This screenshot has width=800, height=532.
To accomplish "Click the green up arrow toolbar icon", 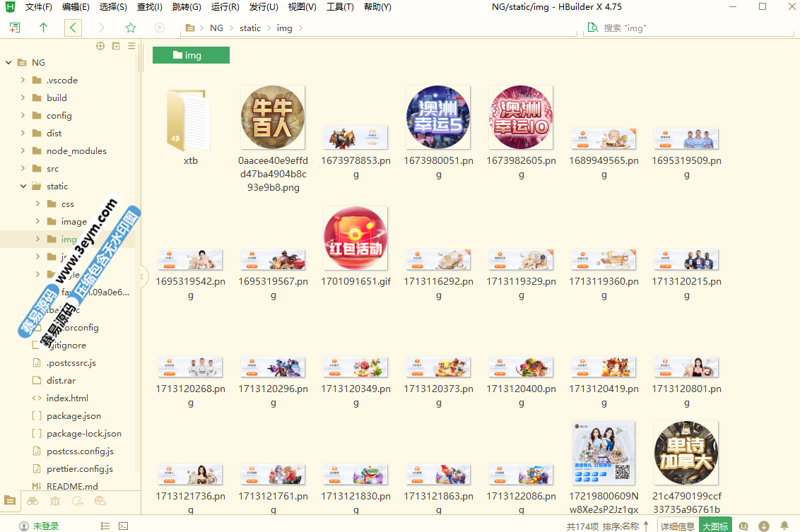I will 43,28.
